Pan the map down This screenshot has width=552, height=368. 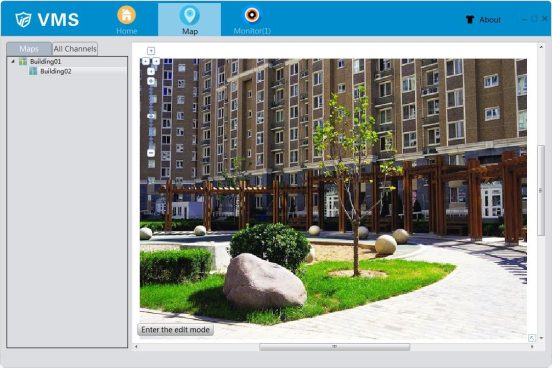tap(151, 71)
